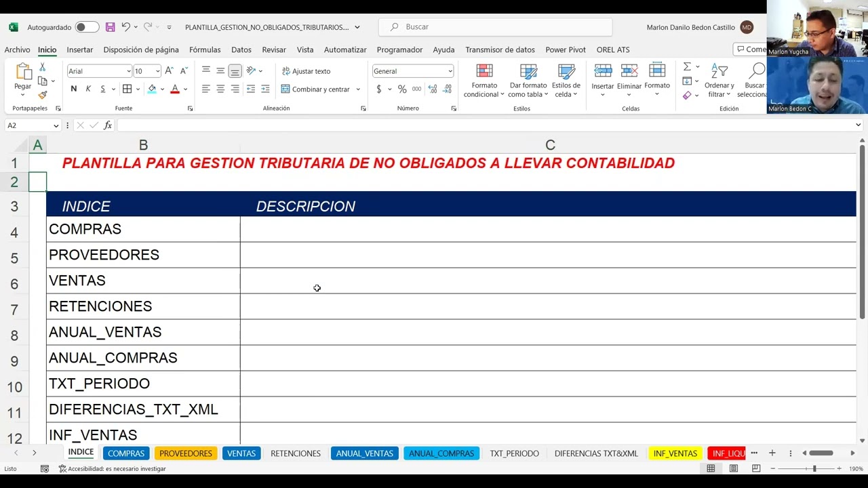The height and width of the screenshot is (488, 868).
Task: Switch to the ANUAL_VENTAS sheet tab
Action: [365, 453]
